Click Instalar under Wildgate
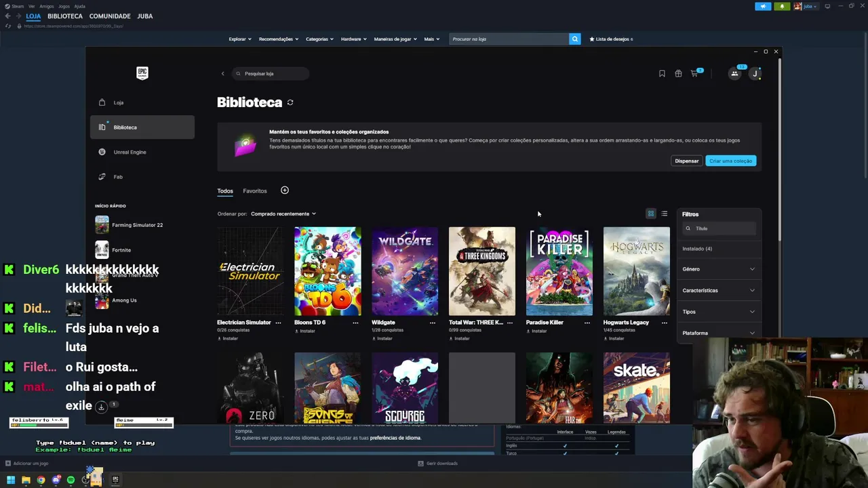Screen dimensions: 868x488 (382, 338)
